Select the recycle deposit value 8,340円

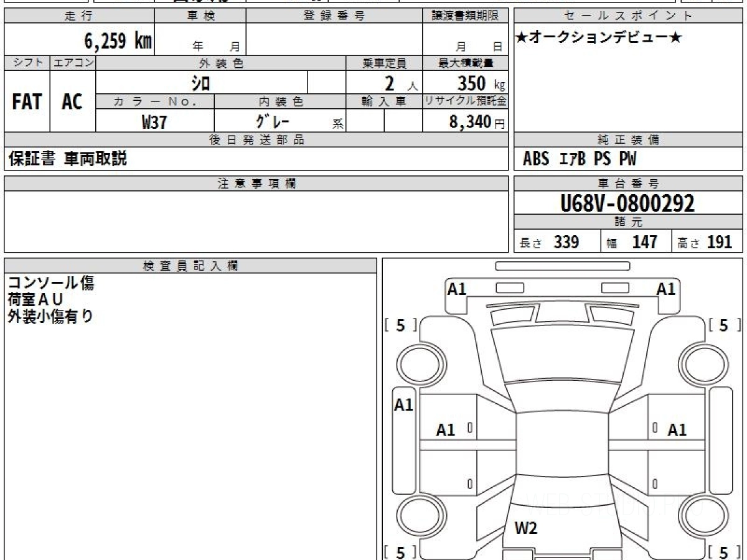(x=477, y=122)
